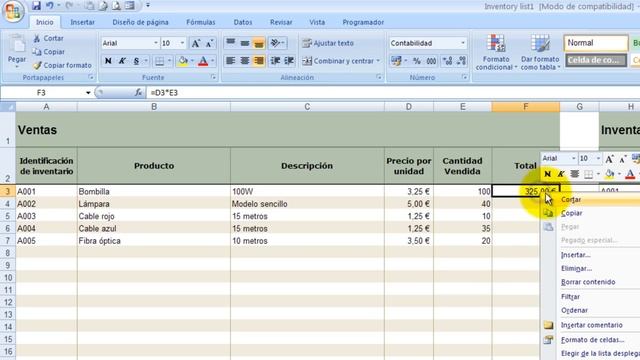The image size is (640, 360).
Task: Apply the Celda de co... cell style
Action: pyautogui.click(x=596, y=60)
